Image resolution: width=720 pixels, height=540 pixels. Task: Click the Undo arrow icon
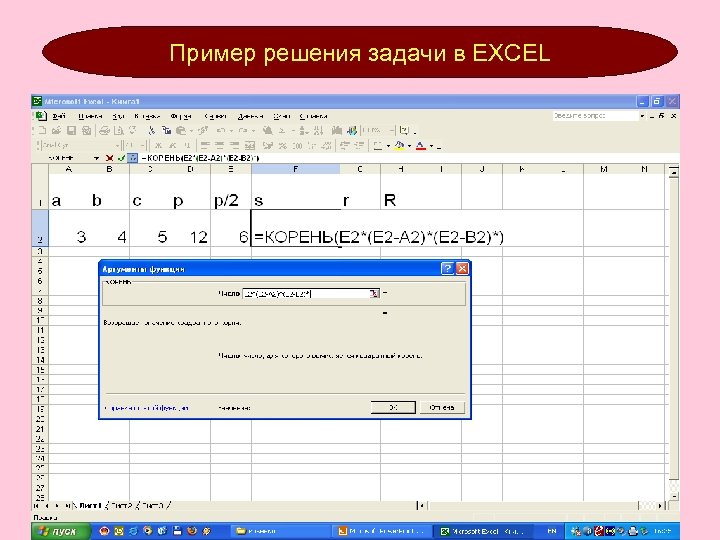(220, 130)
